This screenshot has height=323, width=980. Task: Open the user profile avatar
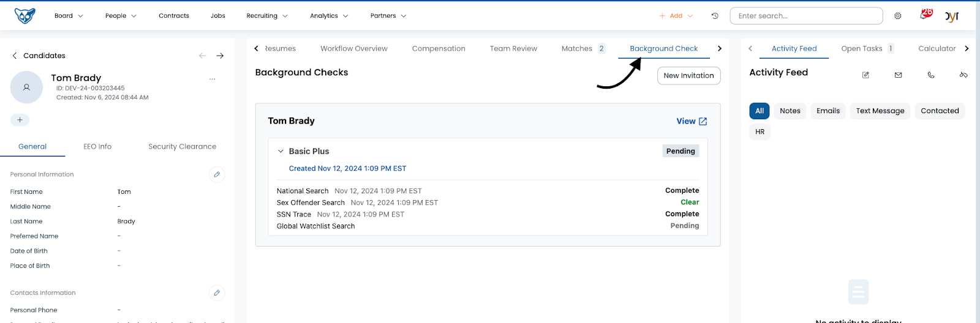pyautogui.click(x=952, y=17)
